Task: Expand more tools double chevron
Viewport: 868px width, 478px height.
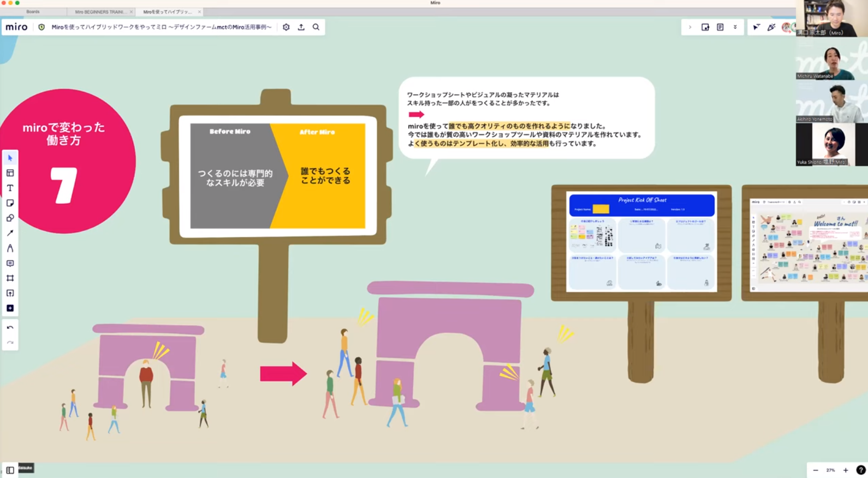Action: [x=735, y=27]
